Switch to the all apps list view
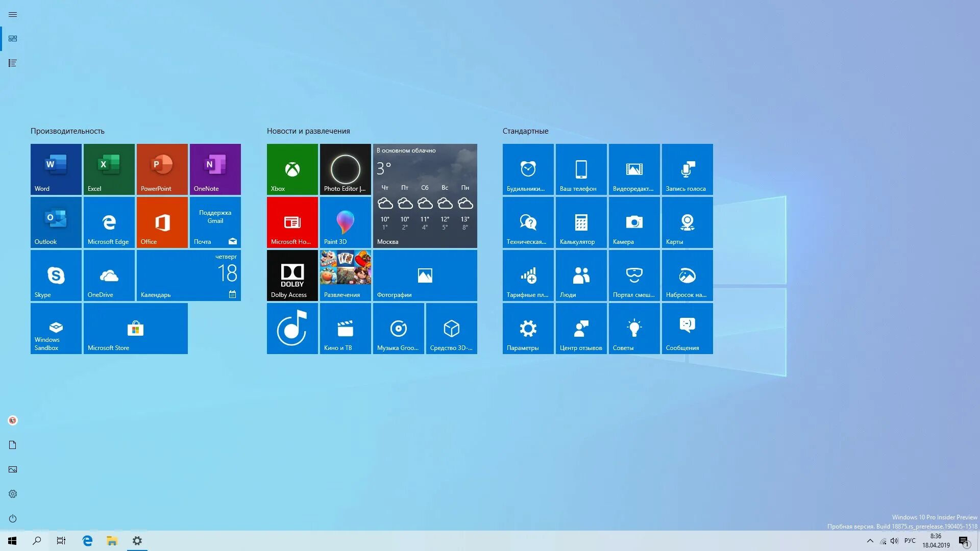Screen dimensions: 980x551 [13, 63]
